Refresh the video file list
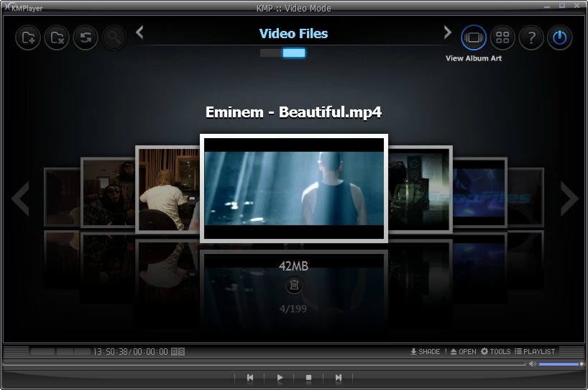Image resolution: width=588 pixels, height=390 pixels. (x=86, y=37)
